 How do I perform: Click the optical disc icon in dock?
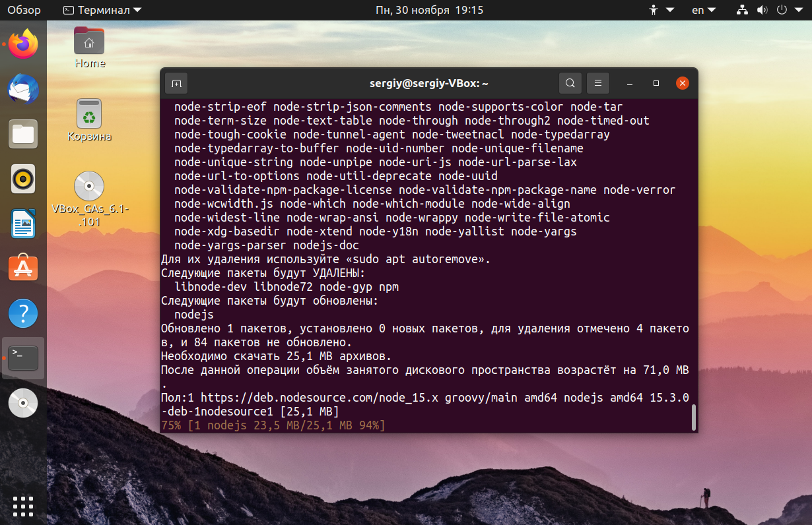(x=23, y=403)
